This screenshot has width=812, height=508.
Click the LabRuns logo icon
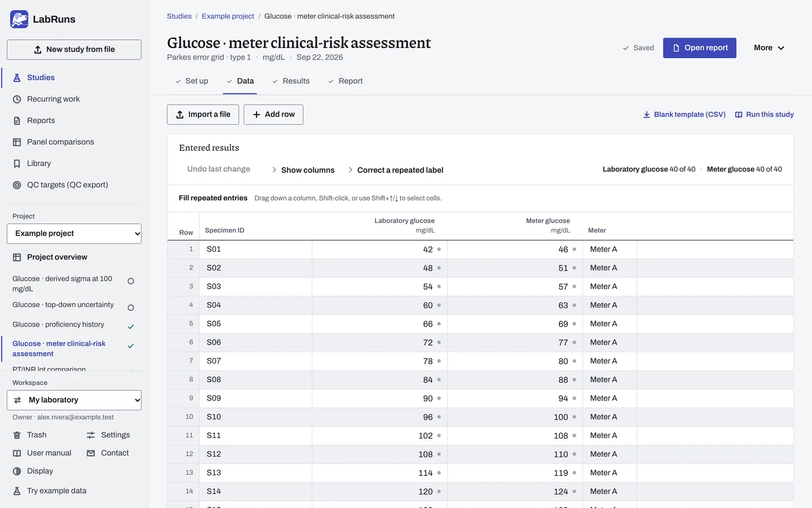pos(19,19)
